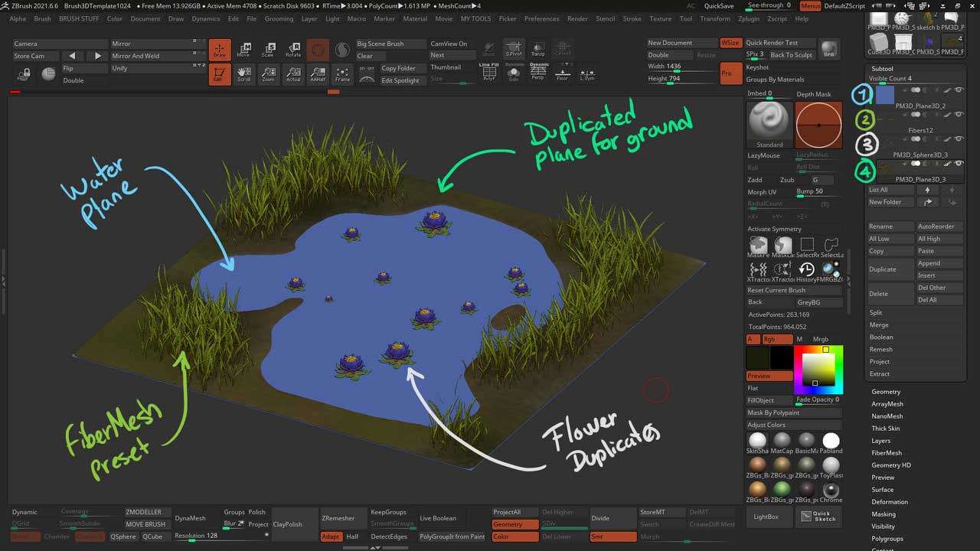Expand the Masking subpalette
Screen dimensions: 980x551
(x=884, y=514)
